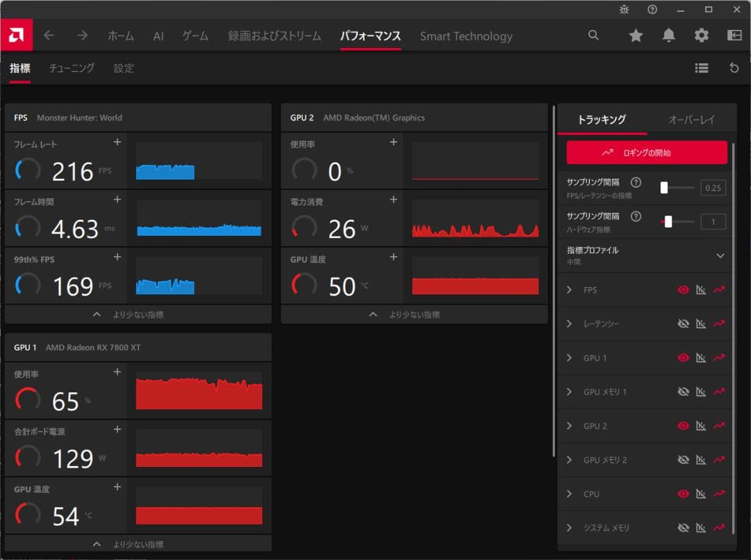Open the AI tab
This screenshot has height=560, width=751.
pos(159,36)
